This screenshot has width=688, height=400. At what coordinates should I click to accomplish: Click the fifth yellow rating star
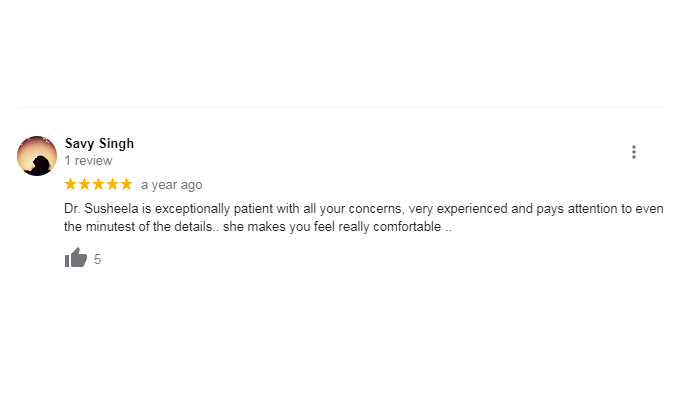pos(126,184)
